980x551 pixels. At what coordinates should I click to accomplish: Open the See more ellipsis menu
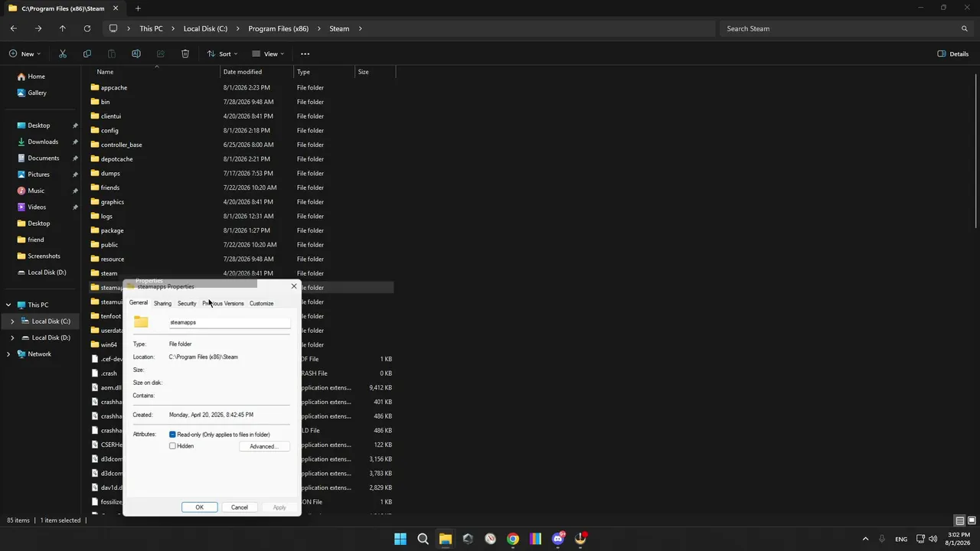(305, 54)
